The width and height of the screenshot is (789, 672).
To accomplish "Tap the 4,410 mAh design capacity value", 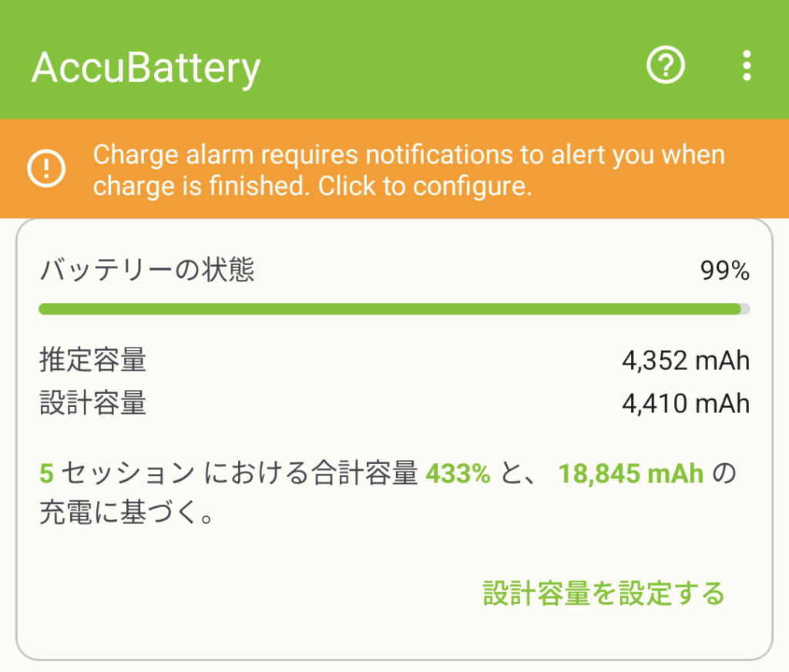I will [686, 403].
